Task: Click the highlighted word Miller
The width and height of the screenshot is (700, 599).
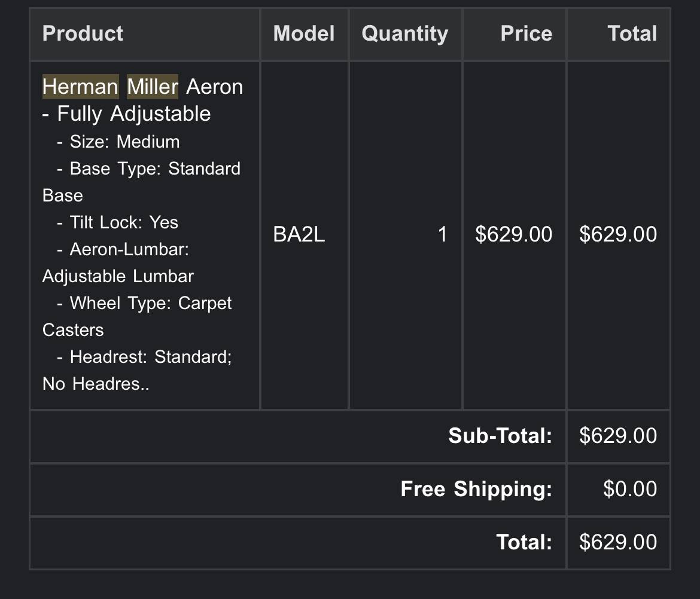Action: click(x=153, y=87)
